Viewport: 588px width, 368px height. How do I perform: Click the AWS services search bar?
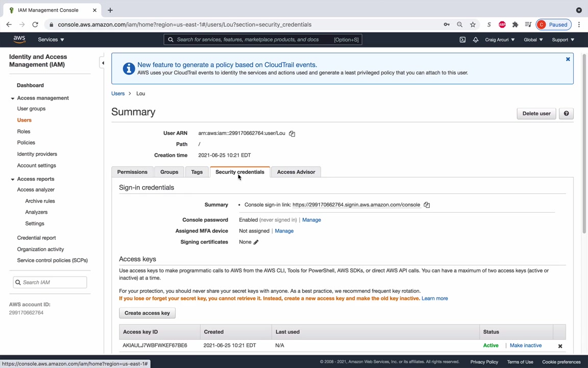coord(263,39)
